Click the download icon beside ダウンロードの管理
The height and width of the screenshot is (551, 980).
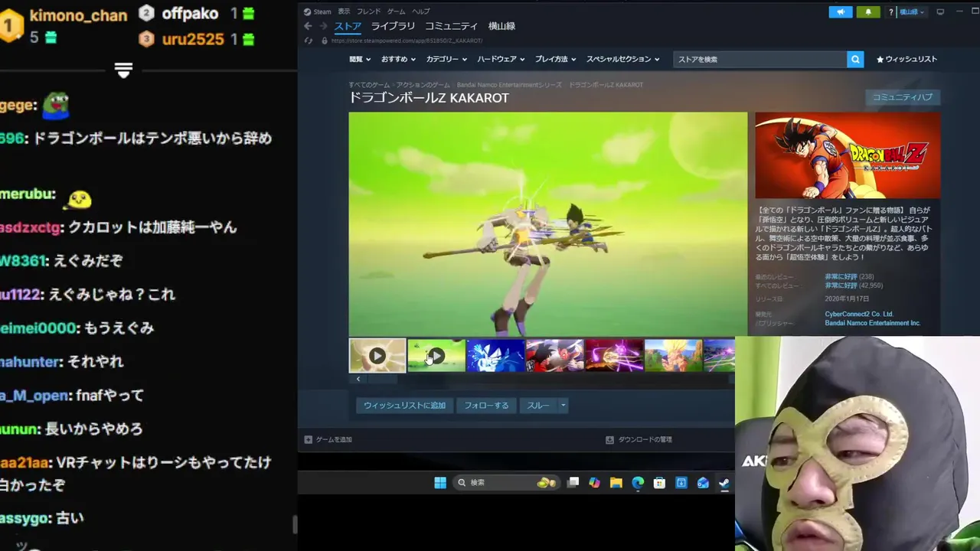[609, 439]
